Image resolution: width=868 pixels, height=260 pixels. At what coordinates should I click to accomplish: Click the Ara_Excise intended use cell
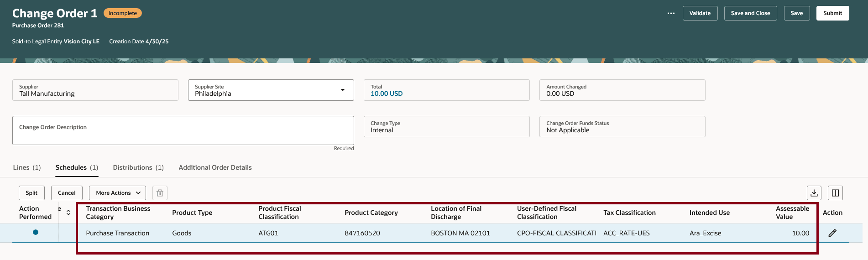coord(706,233)
